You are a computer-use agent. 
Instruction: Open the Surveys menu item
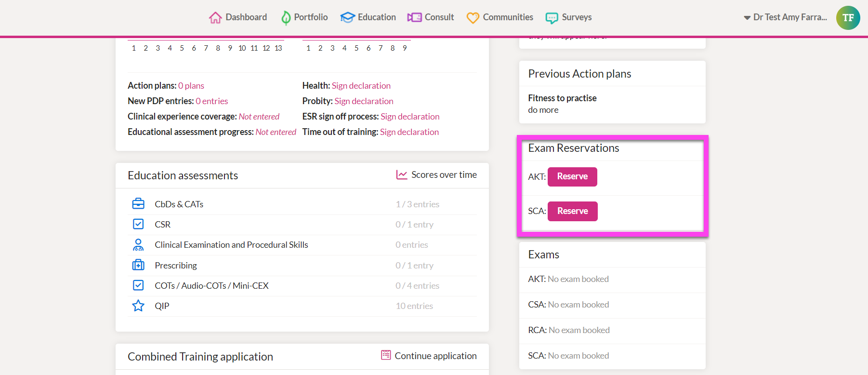(x=576, y=17)
